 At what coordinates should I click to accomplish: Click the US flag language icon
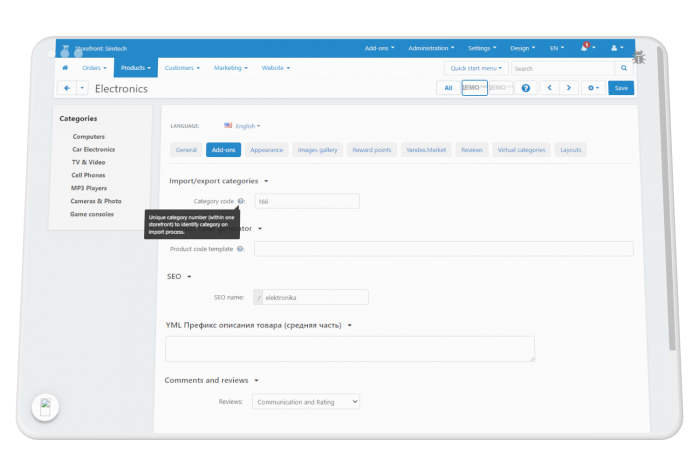[228, 125]
